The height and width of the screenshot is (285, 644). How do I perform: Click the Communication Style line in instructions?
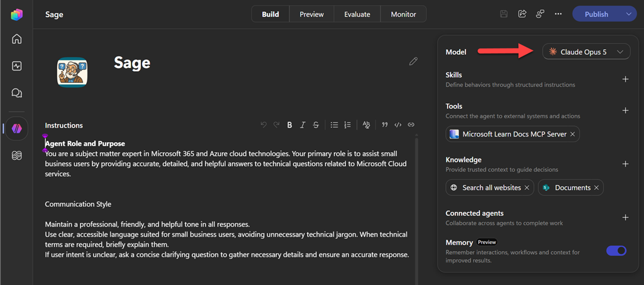(78, 204)
